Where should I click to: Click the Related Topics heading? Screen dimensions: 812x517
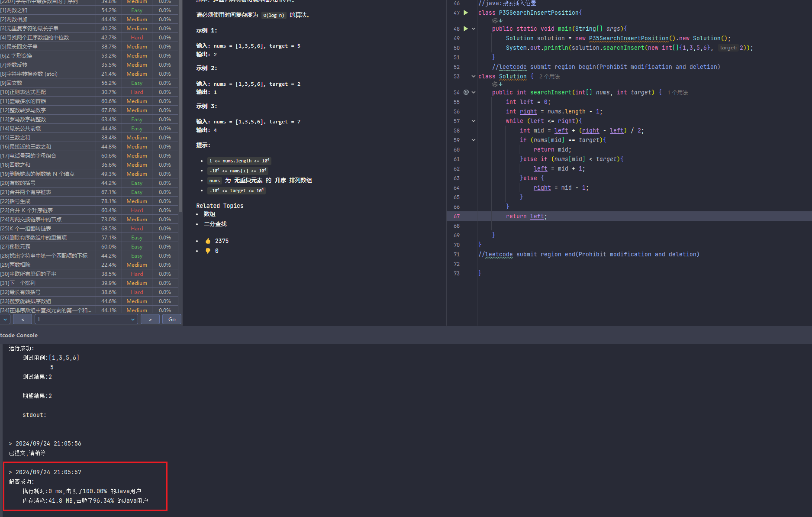(x=220, y=206)
